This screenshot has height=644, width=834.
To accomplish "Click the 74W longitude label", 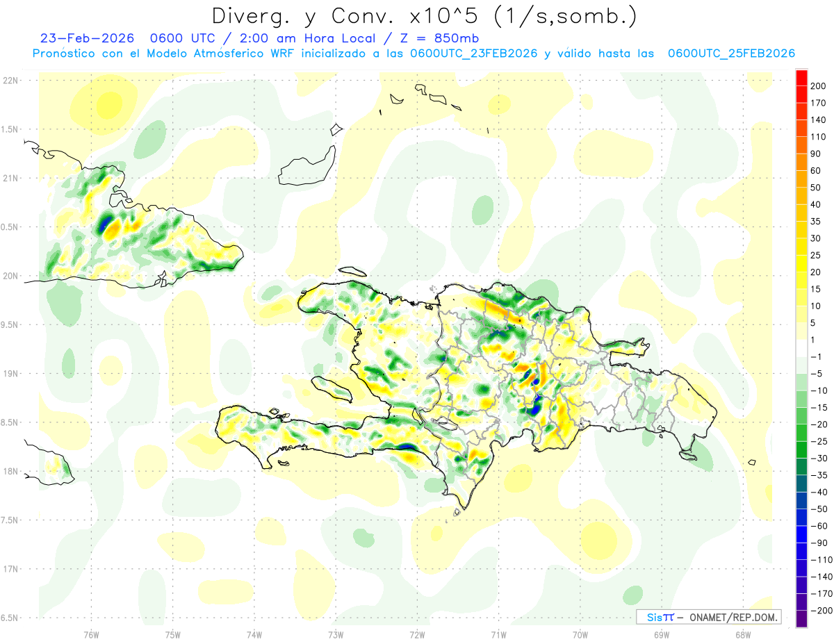I will (x=254, y=634).
